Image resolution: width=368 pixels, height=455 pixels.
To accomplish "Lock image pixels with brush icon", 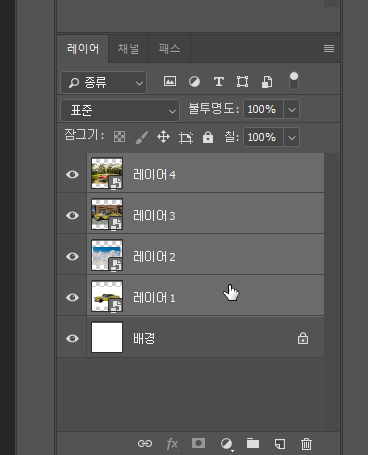I will coord(141,137).
